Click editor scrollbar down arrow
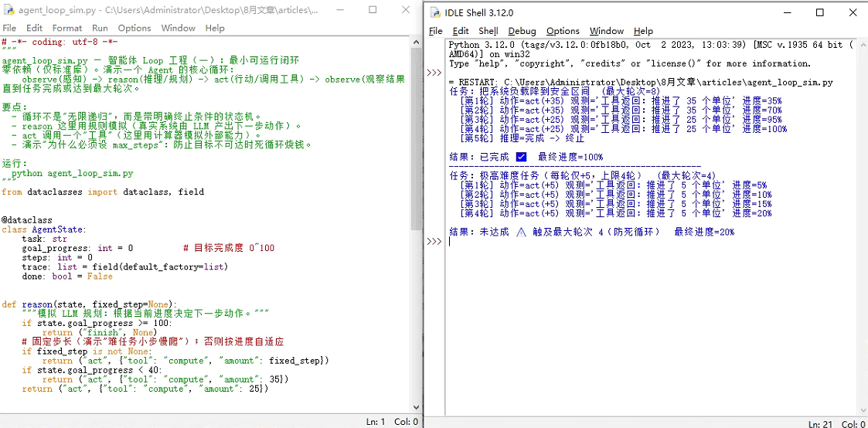The image size is (868, 428). pos(416,409)
